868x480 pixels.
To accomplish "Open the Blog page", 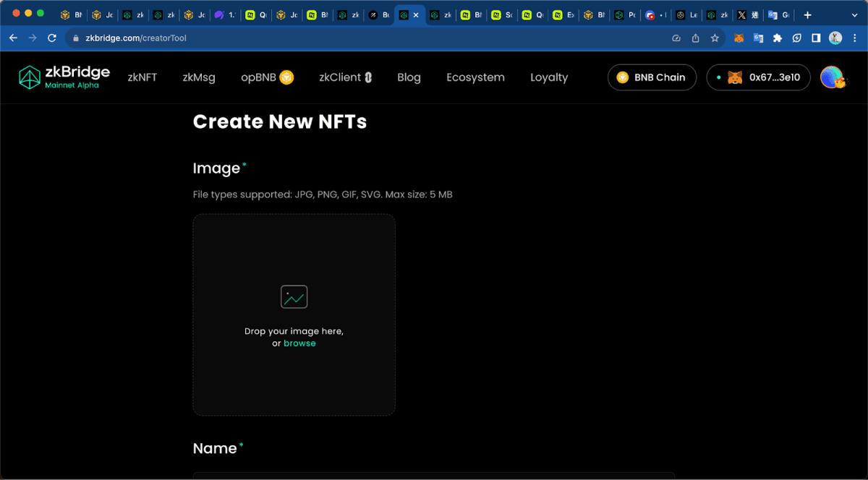I will (x=409, y=77).
